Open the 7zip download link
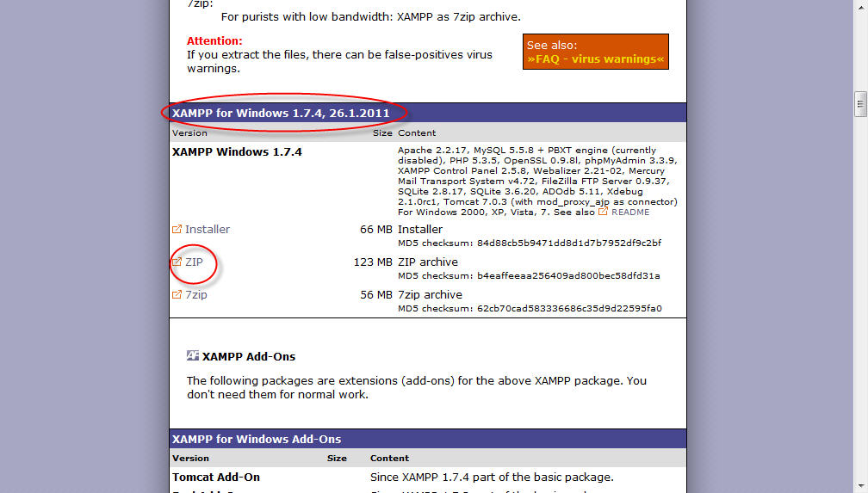868x493 pixels. tap(196, 295)
